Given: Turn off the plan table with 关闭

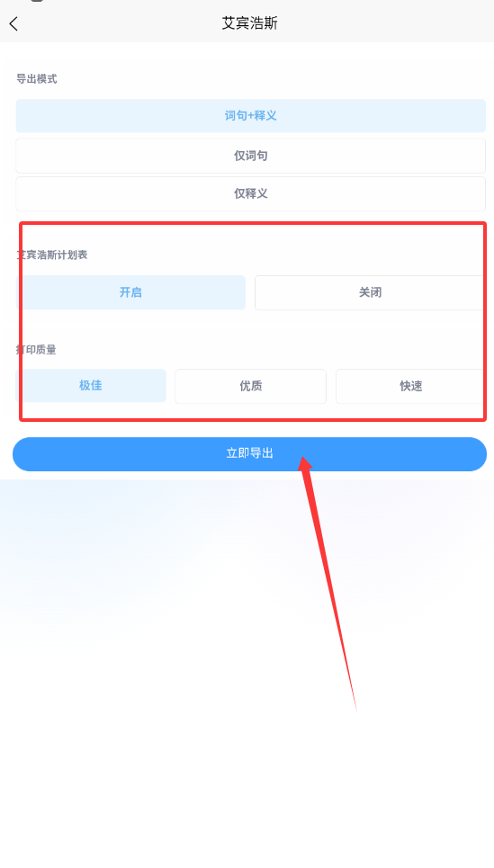Looking at the screenshot, I should point(370,292).
